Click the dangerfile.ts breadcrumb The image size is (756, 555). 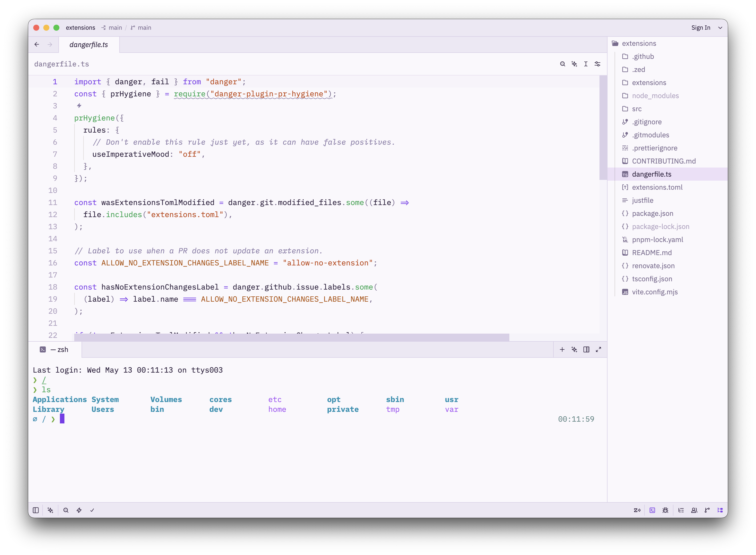point(61,64)
